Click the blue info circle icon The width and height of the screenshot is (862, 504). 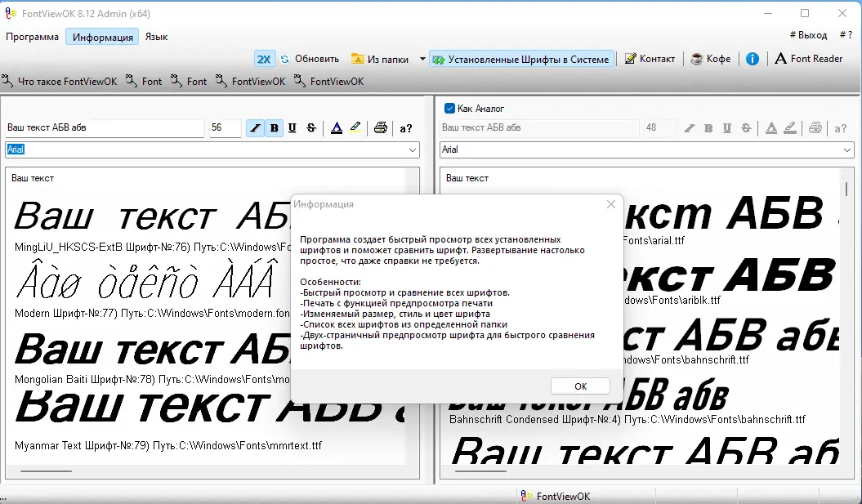(753, 59)
